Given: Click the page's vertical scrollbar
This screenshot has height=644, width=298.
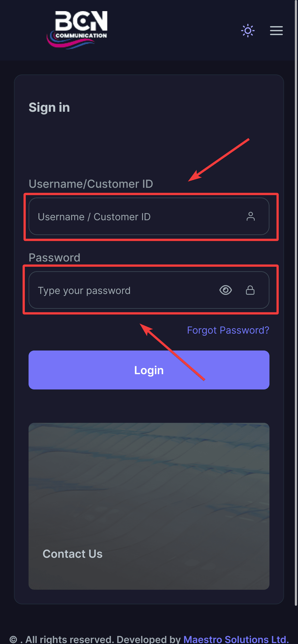Looking at the screenshot, I should point(296,300).
